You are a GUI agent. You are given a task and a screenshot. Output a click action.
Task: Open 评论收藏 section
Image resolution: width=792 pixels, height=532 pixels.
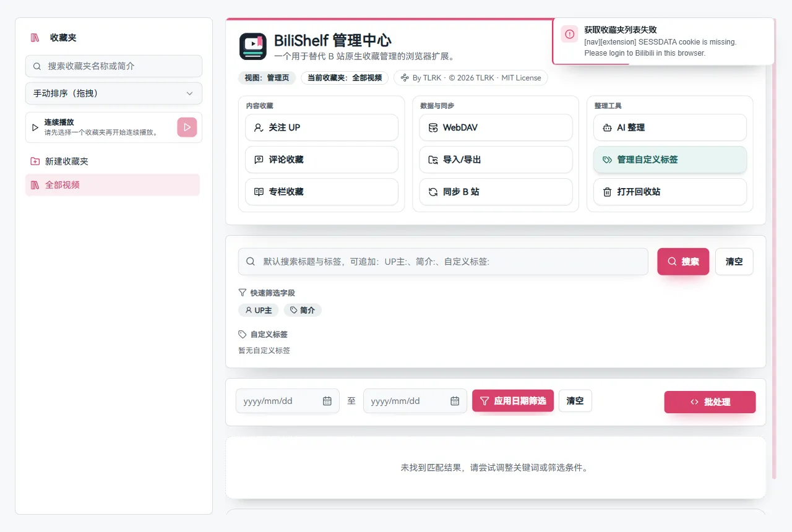coord(322,160)
